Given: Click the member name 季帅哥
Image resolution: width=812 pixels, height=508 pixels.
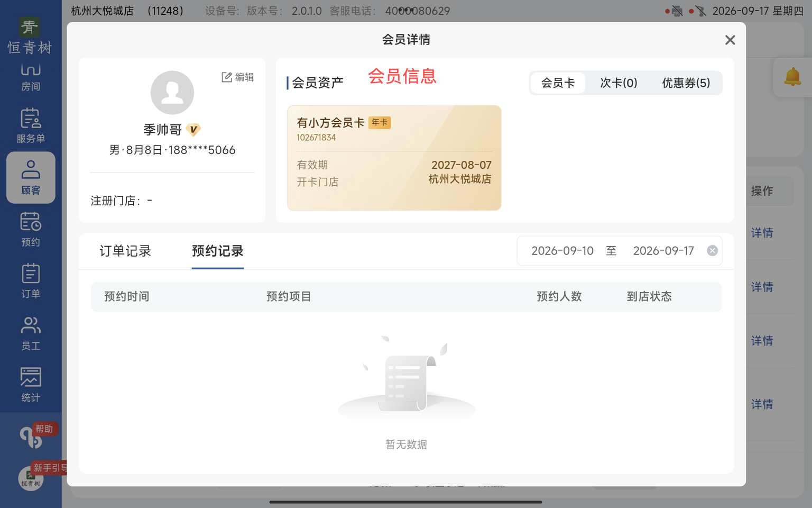Looking at the screenshot, I should tap(163, 130).
